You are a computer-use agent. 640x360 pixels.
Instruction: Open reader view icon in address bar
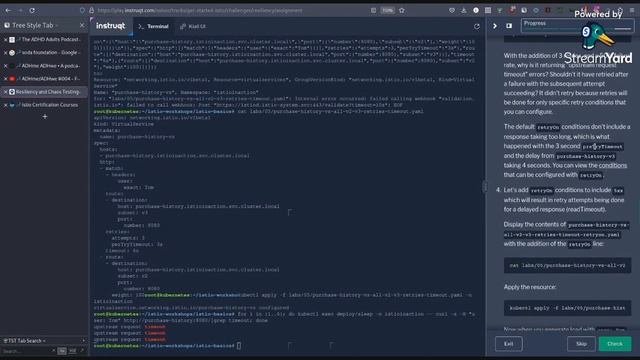[x=373, y=10]
